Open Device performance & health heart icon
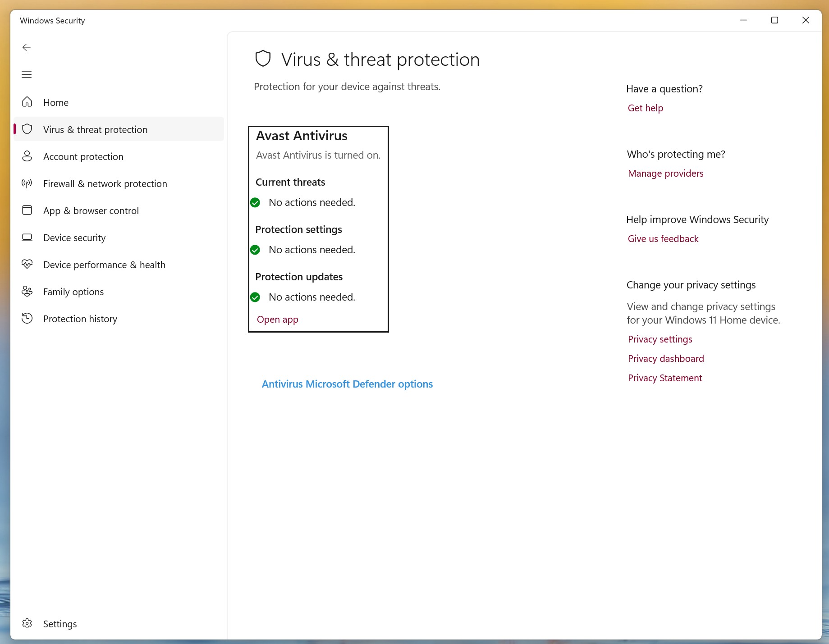This screenshot has height=644, width=829. [27, 264]
